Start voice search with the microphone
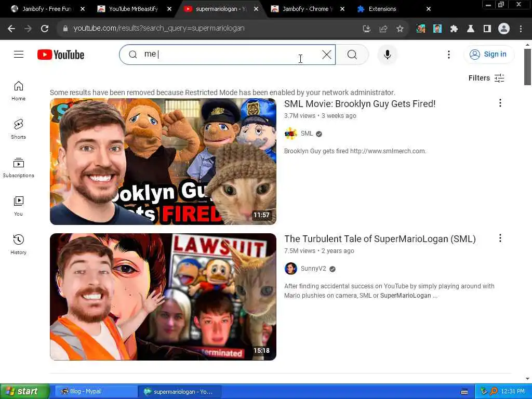This screenshot has height=399, width=532. (387, 54)
